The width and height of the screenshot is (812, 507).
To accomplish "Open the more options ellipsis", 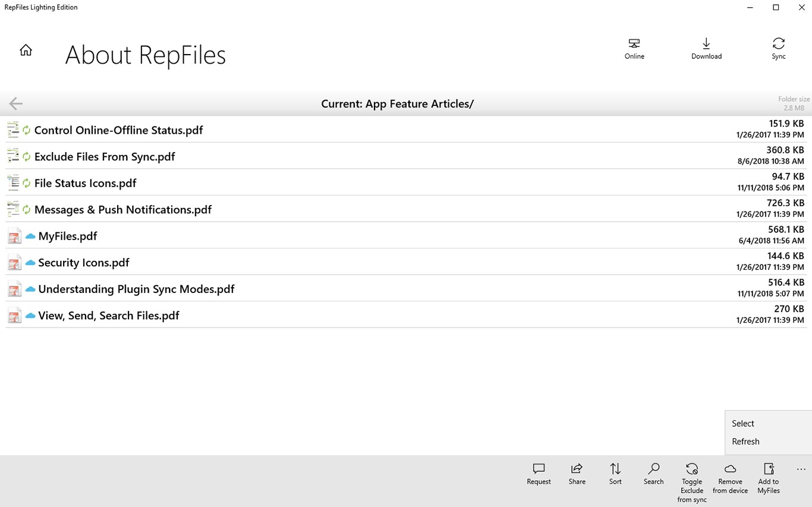I will pos(801,470).
